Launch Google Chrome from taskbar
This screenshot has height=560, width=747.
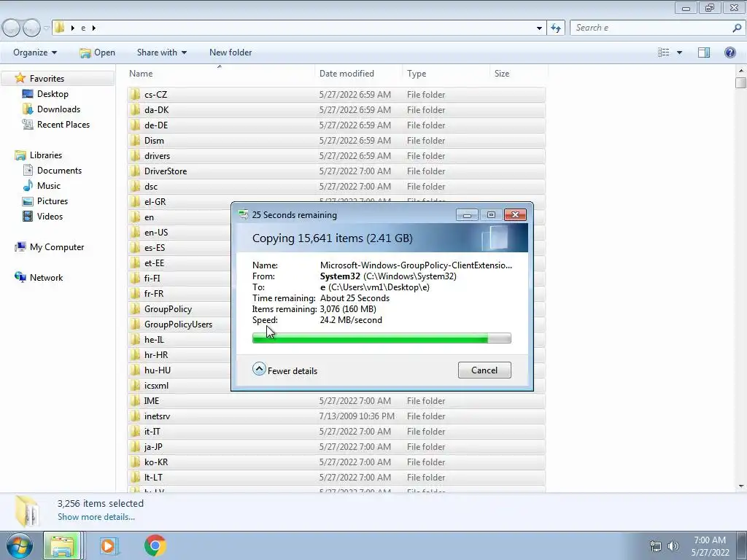[x=155, y=545]
